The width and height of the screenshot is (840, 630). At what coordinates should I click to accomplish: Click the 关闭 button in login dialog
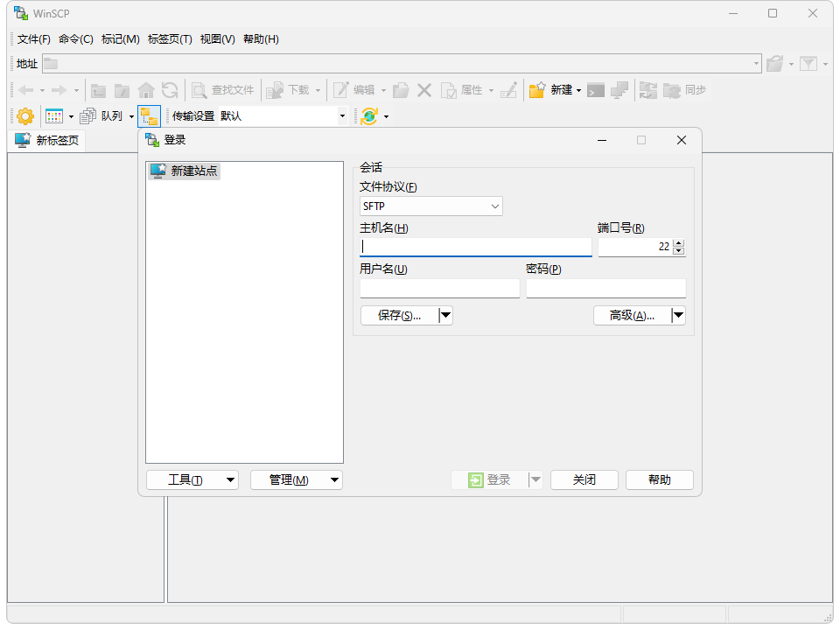click(x=584, y=479)
